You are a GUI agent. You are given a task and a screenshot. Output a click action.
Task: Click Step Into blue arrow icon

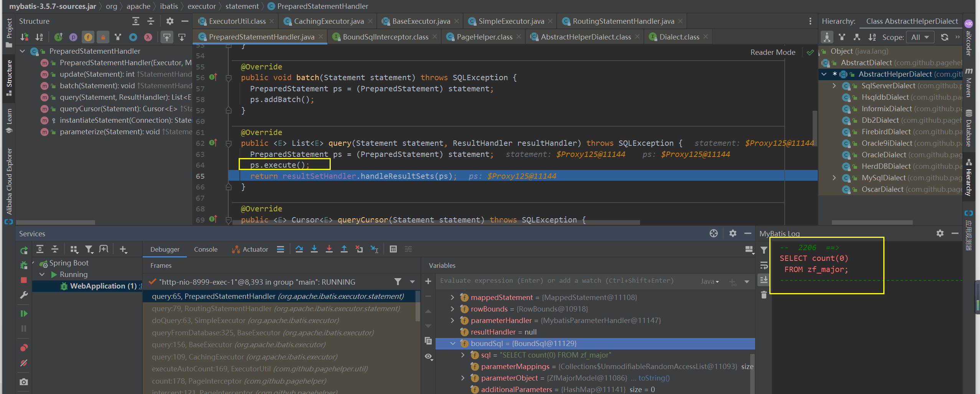coord(314,249)
